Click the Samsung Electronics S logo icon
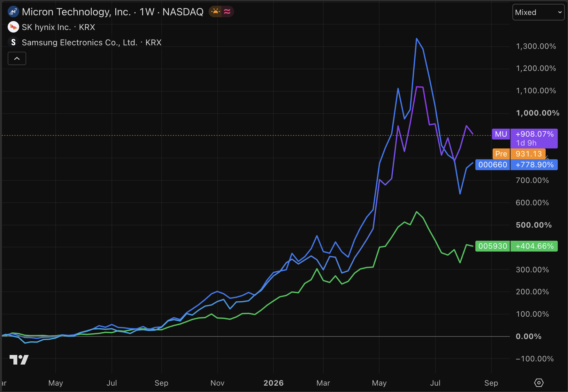The image size is (568, 392). [13, 42]
